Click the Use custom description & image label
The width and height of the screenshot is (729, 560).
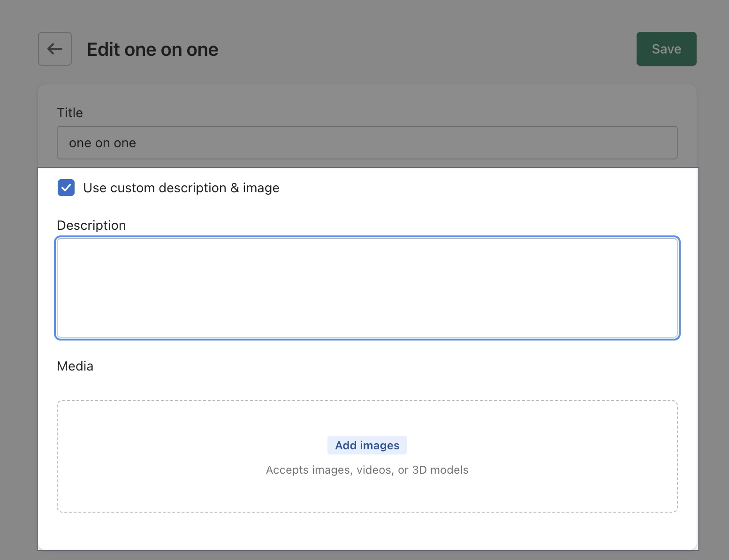click(x=181, y=188)
